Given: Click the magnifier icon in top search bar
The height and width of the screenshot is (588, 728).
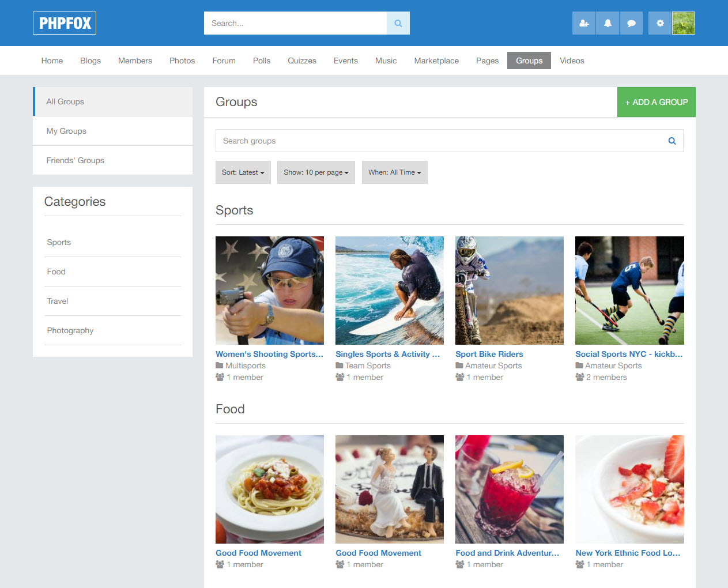Looking at the screenshot, I should pos(398,24).
